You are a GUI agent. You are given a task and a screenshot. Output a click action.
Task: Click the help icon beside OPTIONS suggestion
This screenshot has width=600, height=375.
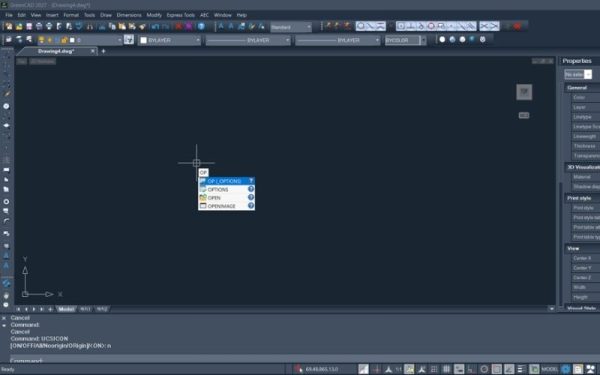coord(251,189)
